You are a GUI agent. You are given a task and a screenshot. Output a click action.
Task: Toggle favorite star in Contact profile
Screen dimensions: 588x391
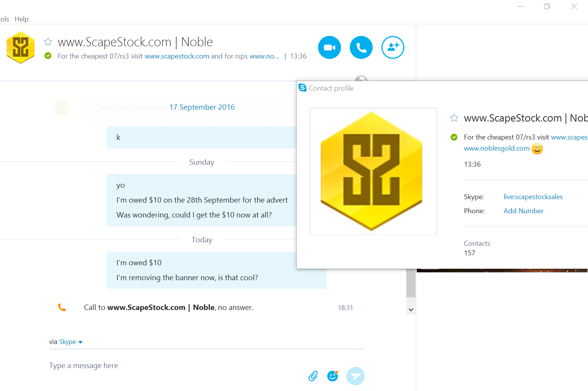[x=454, y=118]
